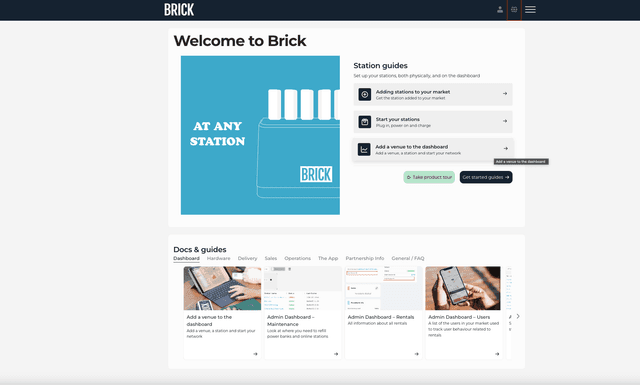
Task: Open Start your stations guide
Action: 433,122
